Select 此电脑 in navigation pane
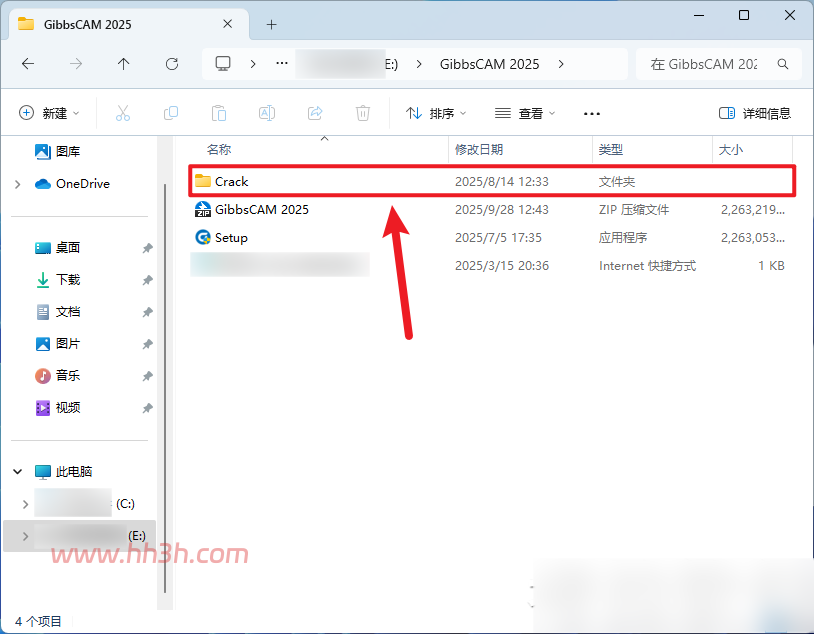This screenshot has height=634, width=814. (x=63, y=471)
